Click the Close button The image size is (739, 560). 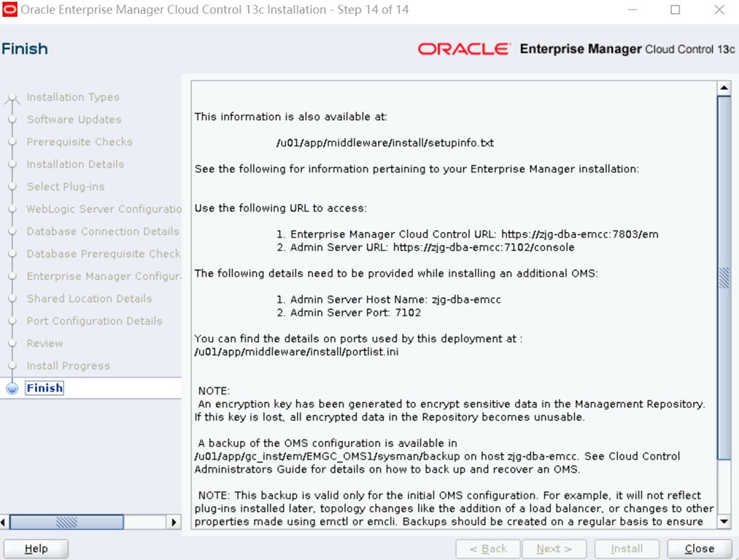[699, 548]
